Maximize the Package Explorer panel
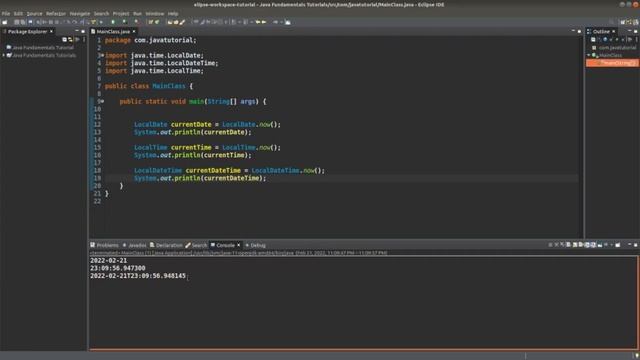The width and height of the screenshot is (640, 360). [83, 31]
